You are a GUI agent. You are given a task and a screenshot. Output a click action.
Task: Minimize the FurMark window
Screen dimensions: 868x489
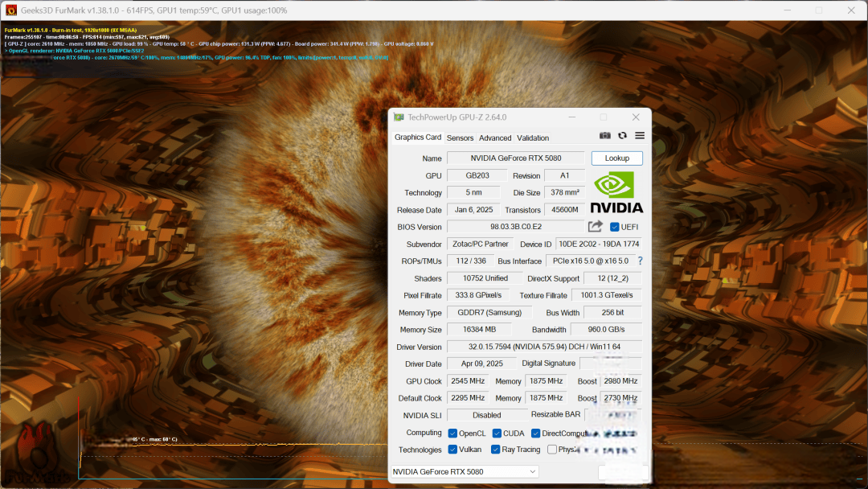[787, 10]
